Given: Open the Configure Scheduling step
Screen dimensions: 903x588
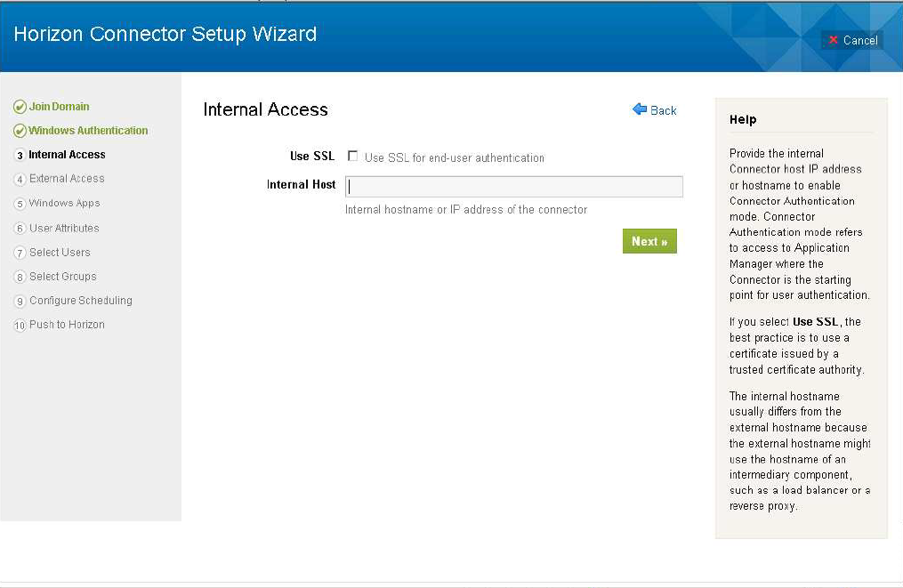Looking at the screenshot, I should pos(80,301).
